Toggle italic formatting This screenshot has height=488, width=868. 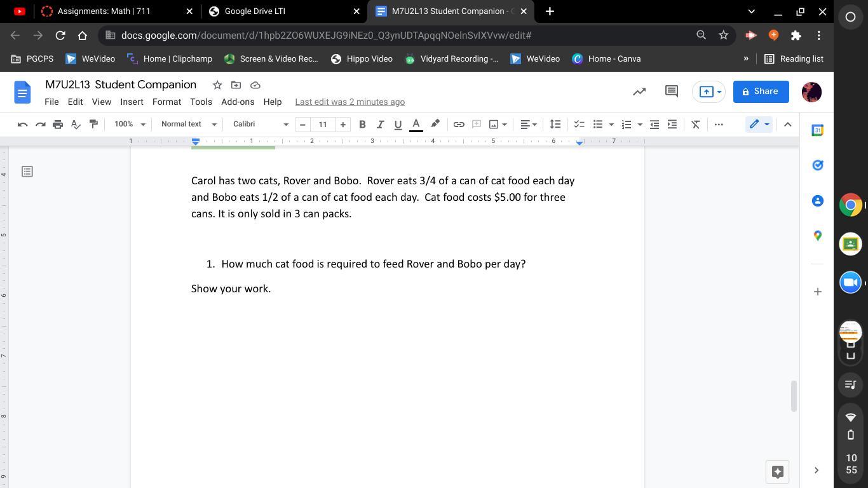[x=380, y=125]
